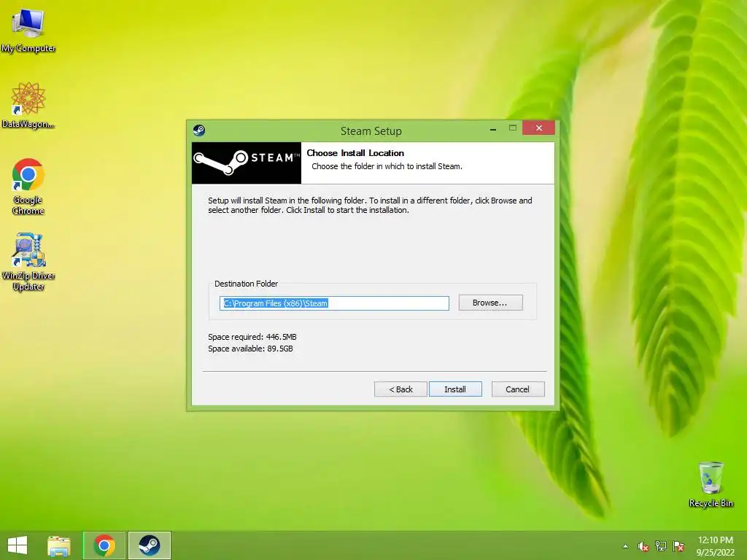Image resolution: width=747 pixels, height=560 pixels.
Task: Click inside the Destination Folder field
Action: 334,303
